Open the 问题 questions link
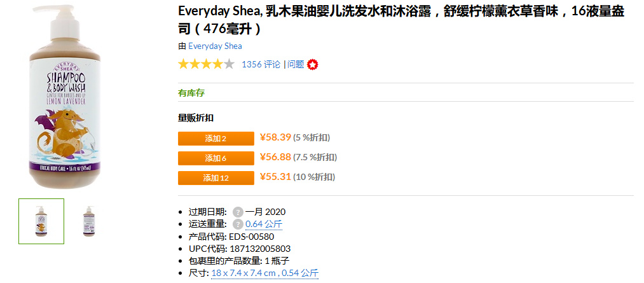 (x=296, y=64)
